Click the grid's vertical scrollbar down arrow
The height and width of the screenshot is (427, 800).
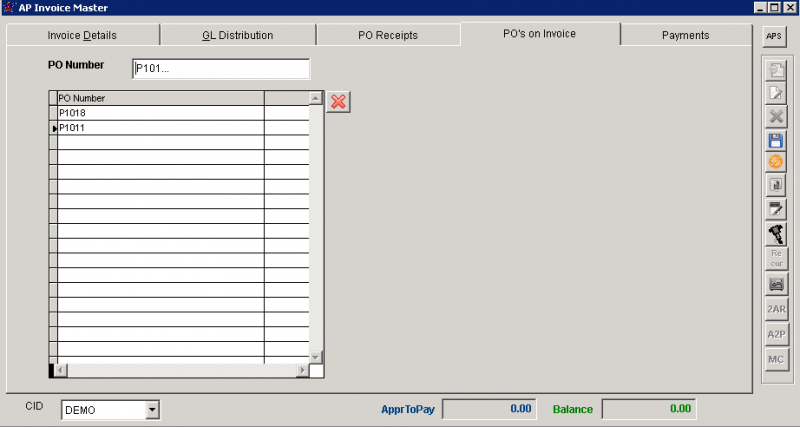(x=316, y=357)
